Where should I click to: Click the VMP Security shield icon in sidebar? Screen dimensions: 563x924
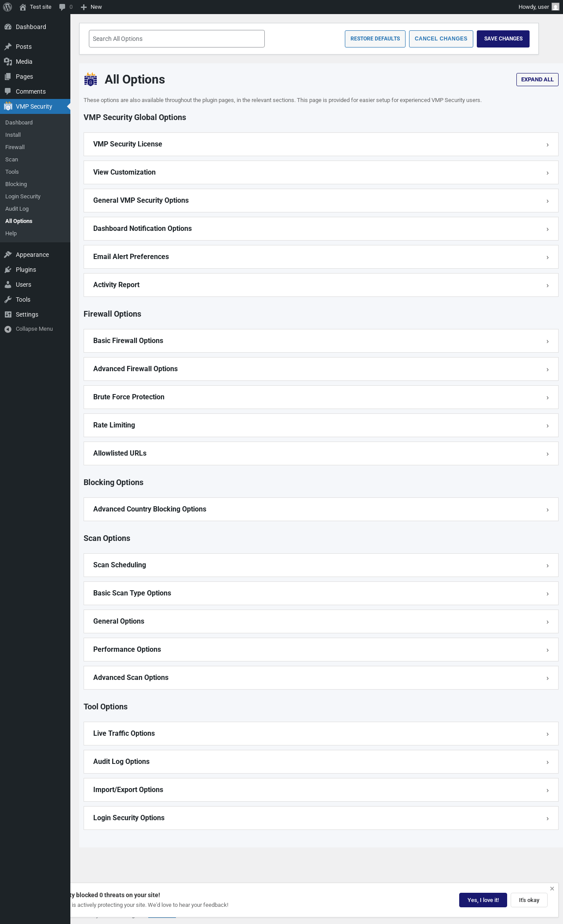[8, 106]
